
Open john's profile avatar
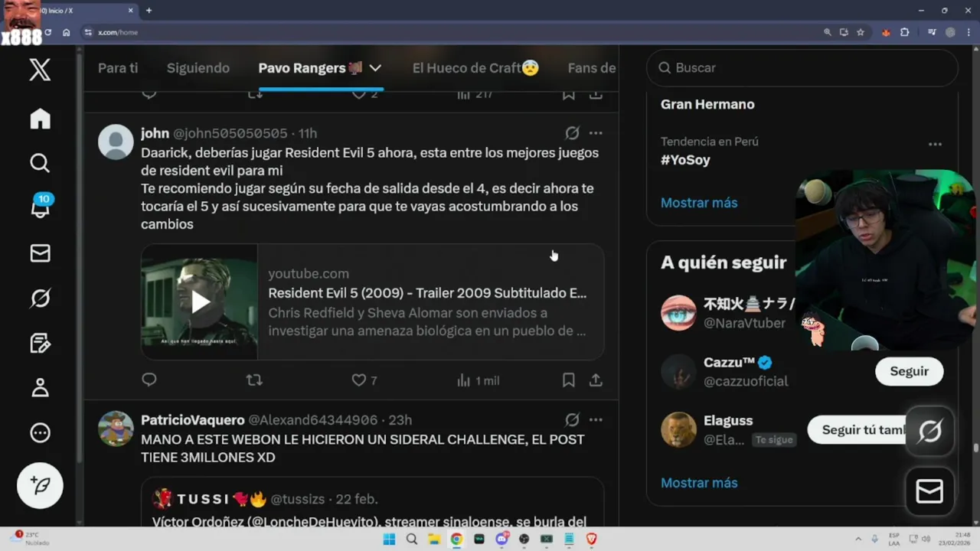(x=116, y=142)
